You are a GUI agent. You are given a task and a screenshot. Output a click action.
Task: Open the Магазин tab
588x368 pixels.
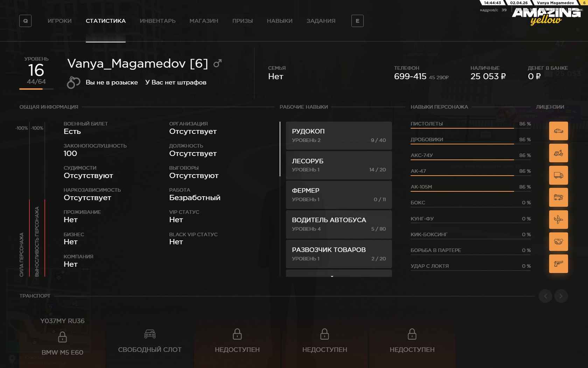204,21
